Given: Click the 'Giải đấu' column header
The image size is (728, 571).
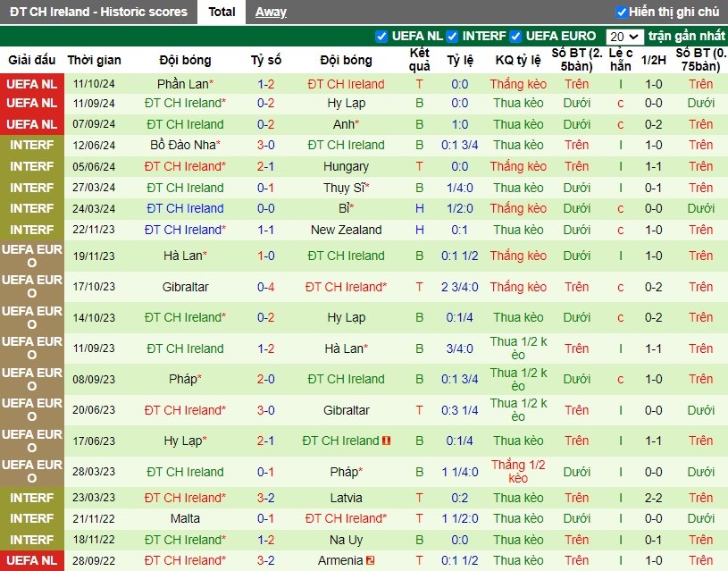Looking at the screenshot, I should (x=31, y=60).
